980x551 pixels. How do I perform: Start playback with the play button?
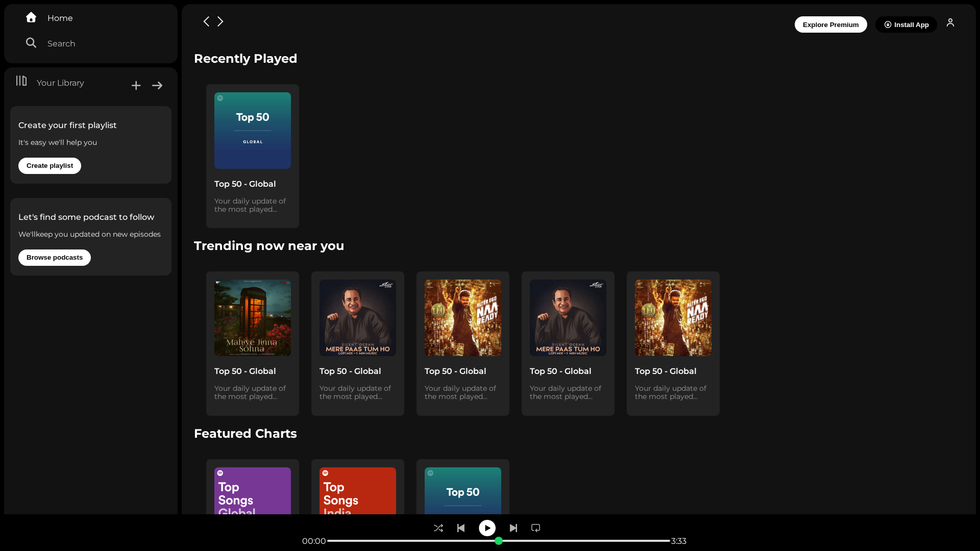pyautogui.click(x=487, y=528)
